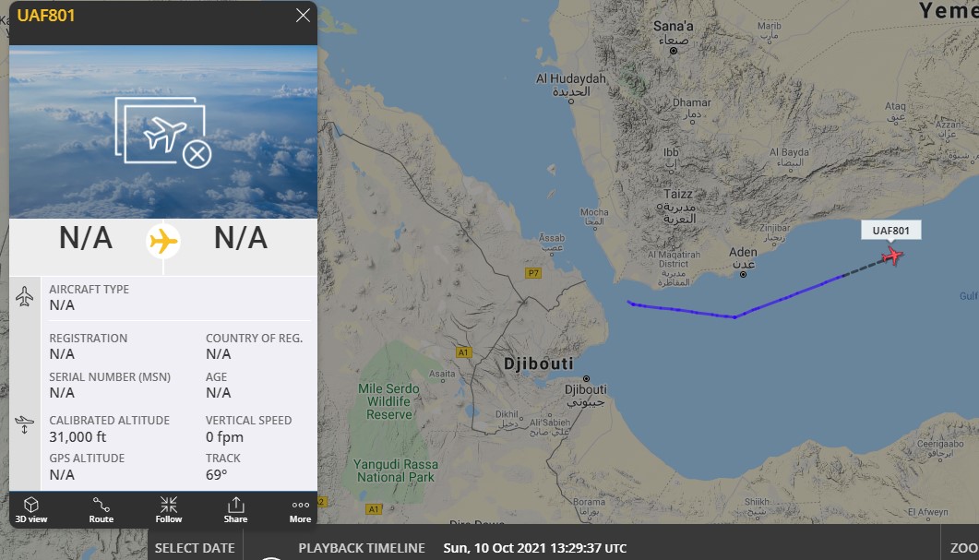Follow the UAF801 aircraft

click(x=169, y=509)
